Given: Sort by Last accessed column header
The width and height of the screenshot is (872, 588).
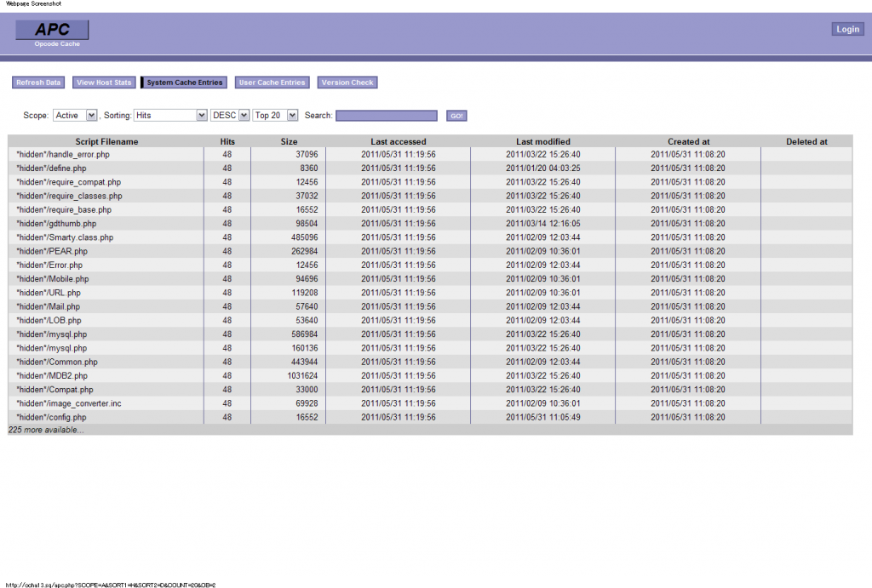Looking at the screenshot, I should coord(399,142).
